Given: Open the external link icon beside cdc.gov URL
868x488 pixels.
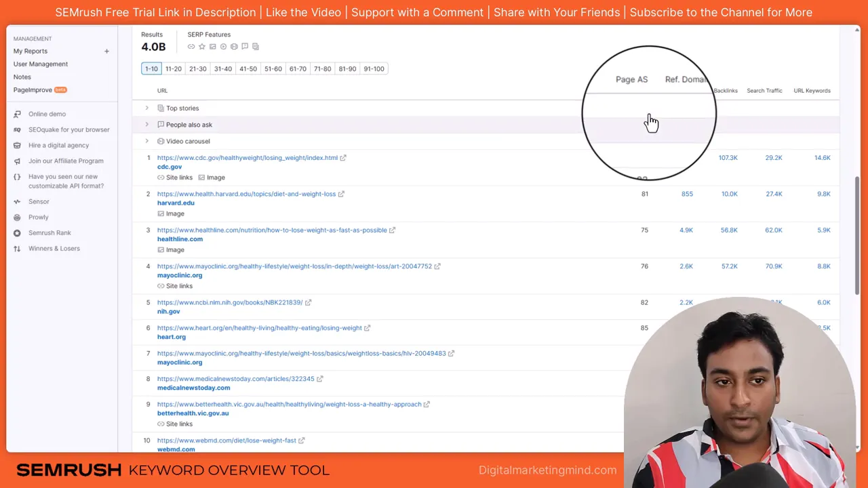Looking at the screenshot, I should (x=342, y=157).
